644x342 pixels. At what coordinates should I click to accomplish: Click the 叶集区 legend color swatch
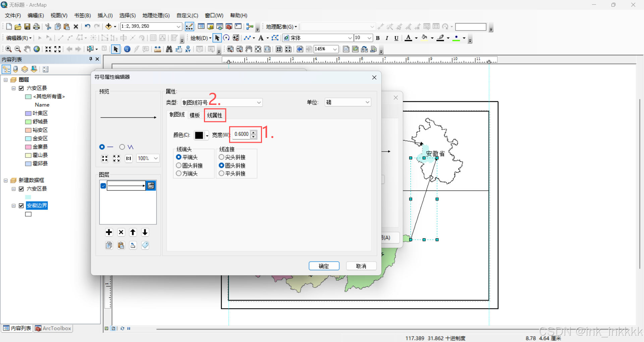tap(29, 114)
